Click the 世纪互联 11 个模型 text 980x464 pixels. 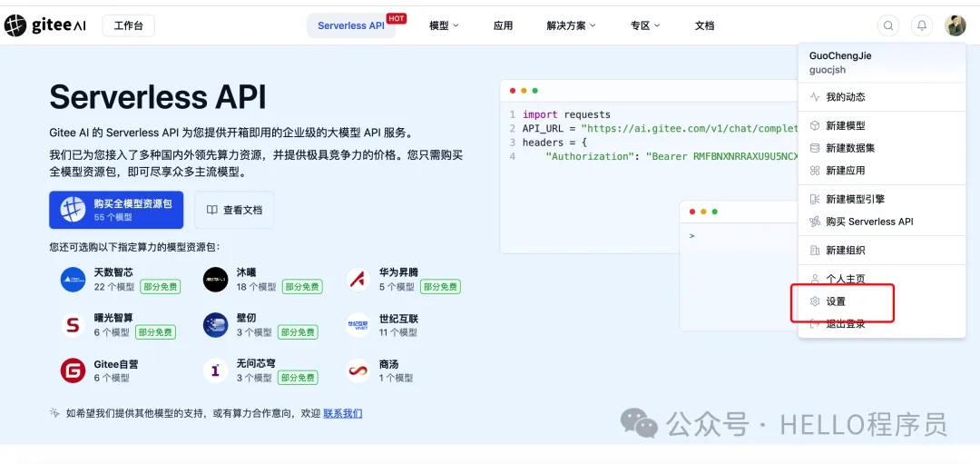point(397,332)
